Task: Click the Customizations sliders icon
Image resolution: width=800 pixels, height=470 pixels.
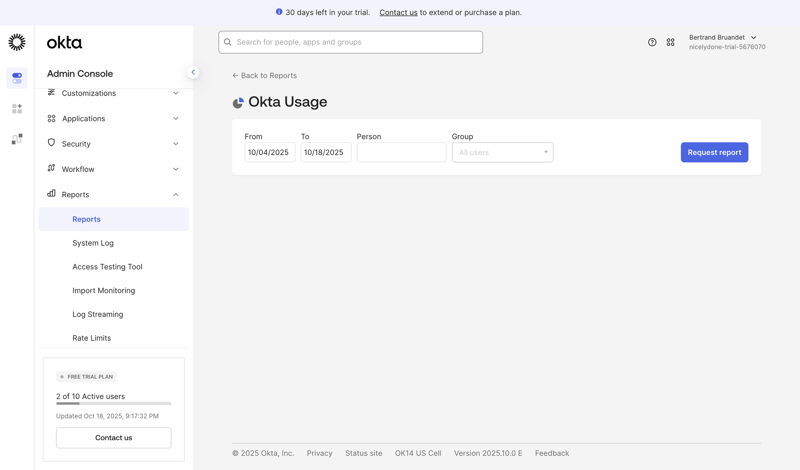Action: 51,92
